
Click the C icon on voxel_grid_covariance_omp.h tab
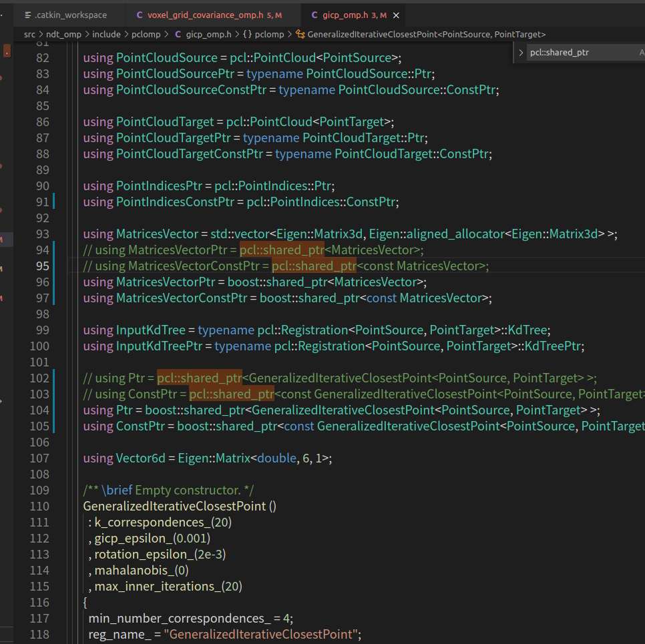(x=140, y=15)
